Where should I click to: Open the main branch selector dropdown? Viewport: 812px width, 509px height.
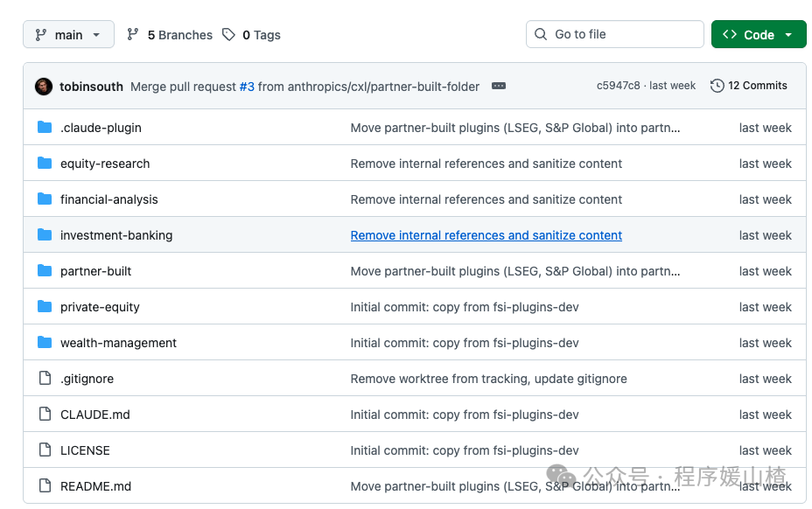68,34
